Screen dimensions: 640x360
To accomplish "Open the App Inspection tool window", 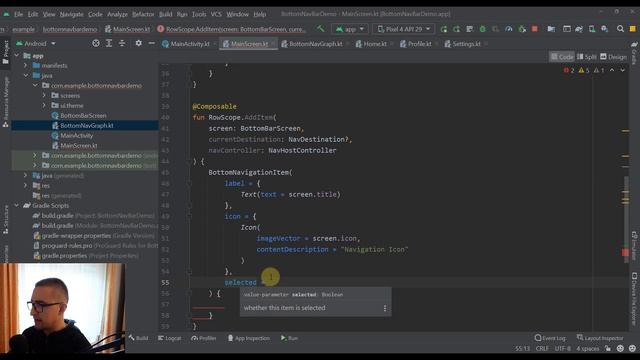I will tap(249, 338).
